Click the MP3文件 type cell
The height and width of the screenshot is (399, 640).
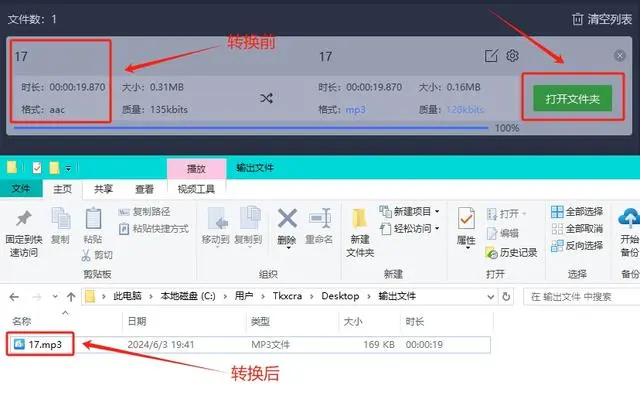click(270, 345)
